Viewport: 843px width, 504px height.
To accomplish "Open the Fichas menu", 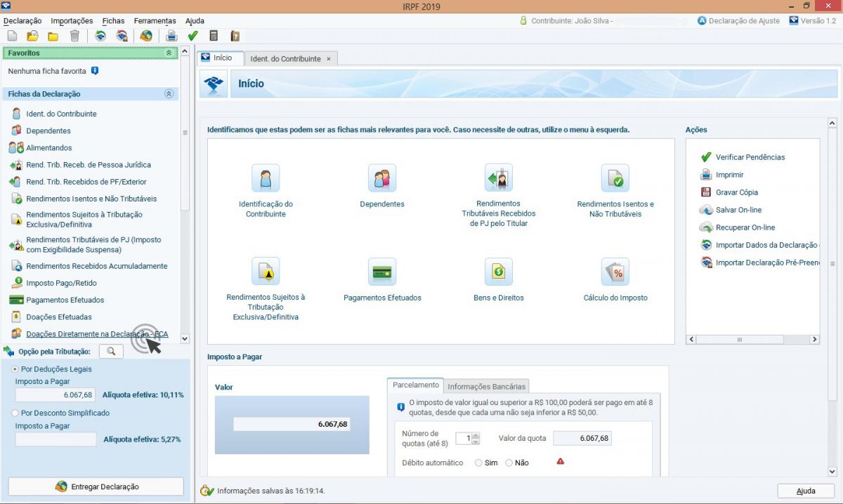I will 113,21.
